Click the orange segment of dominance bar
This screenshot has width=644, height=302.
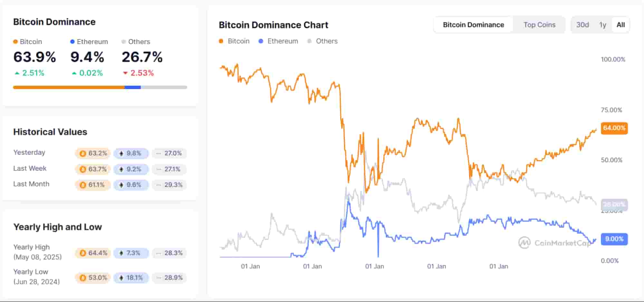[69, 87]
